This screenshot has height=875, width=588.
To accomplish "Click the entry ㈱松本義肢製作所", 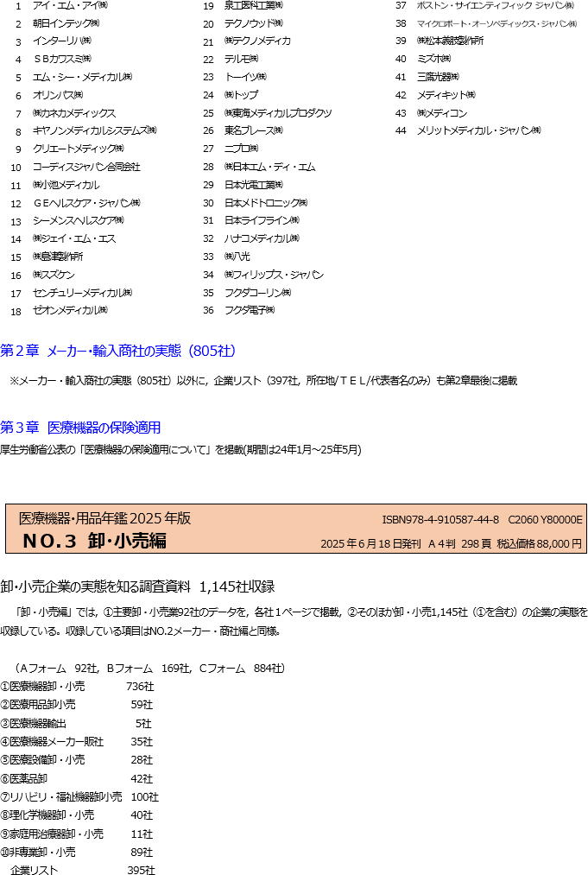I will coord(450,41).
